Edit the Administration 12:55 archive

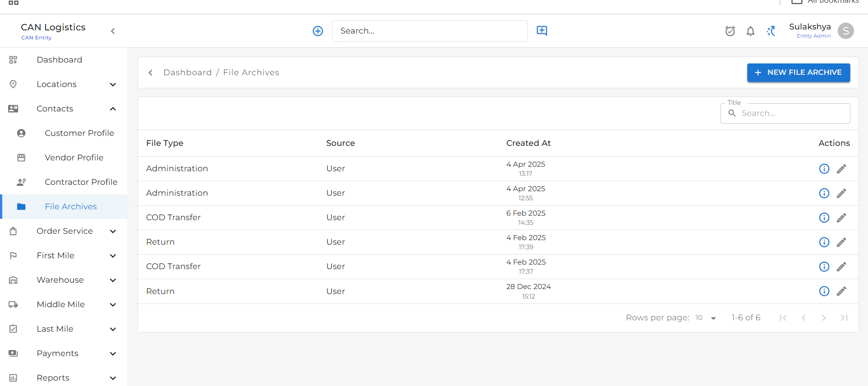pyautogui.click(x=841, y=193)
